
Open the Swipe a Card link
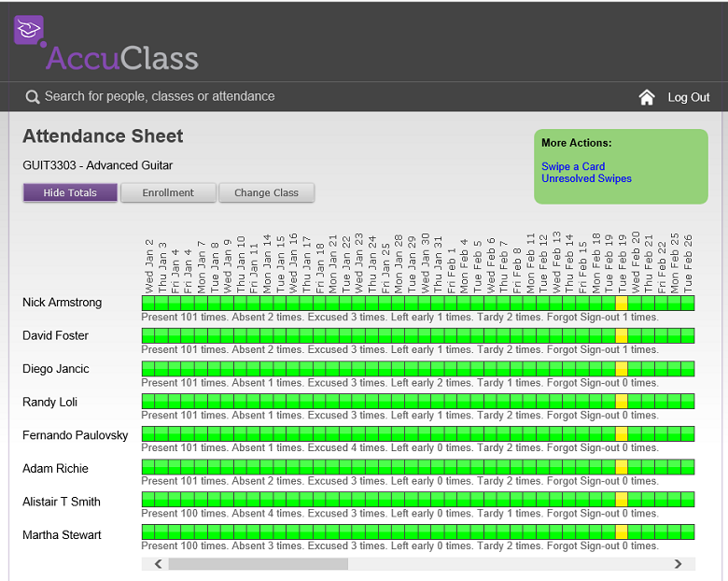click(x=573, y=166)
